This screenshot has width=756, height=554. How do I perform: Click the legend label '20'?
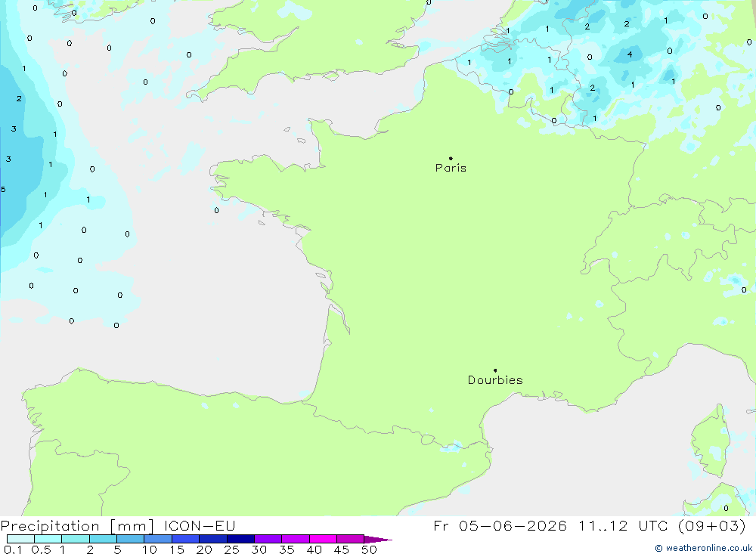click(204, 549)
